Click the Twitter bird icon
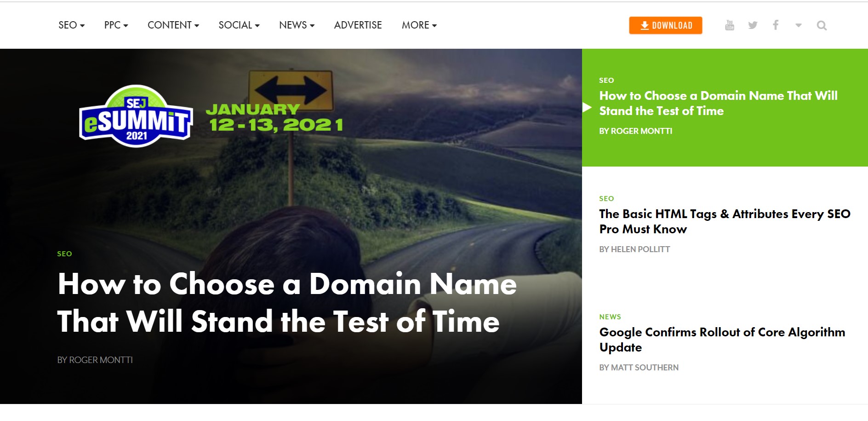 pyautogui.click(x=753, y=25)
